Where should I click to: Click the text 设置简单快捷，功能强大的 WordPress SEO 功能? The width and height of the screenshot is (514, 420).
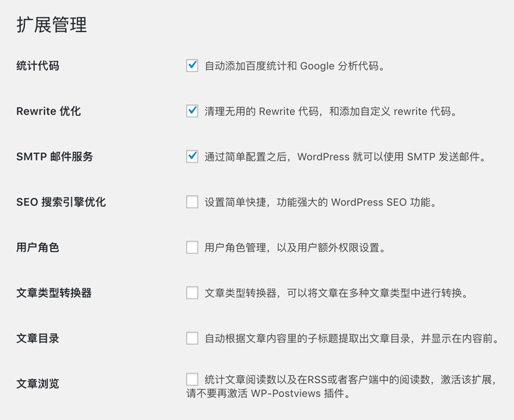click(320, 202)
